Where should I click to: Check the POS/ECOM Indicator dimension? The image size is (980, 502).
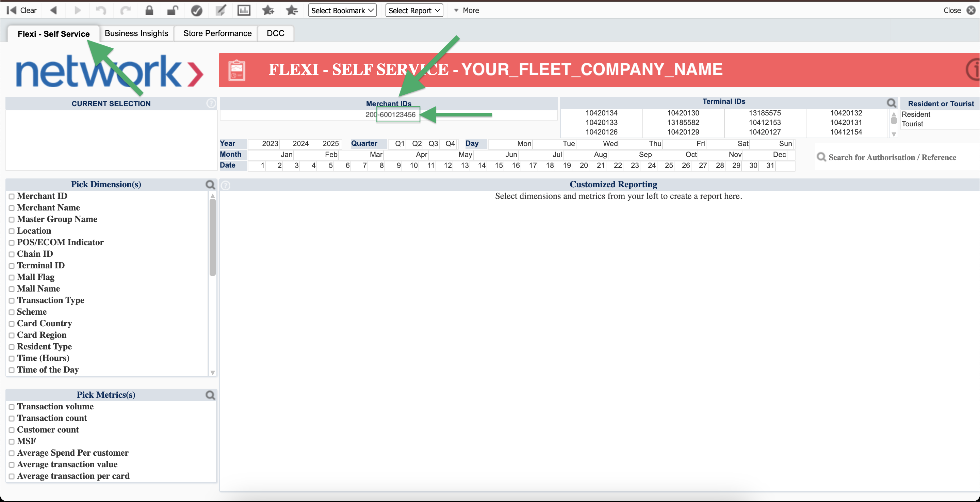(12, 242)
